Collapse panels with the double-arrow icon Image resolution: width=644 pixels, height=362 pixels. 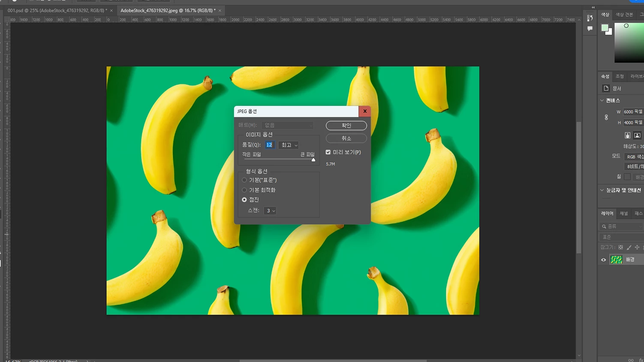593,7
